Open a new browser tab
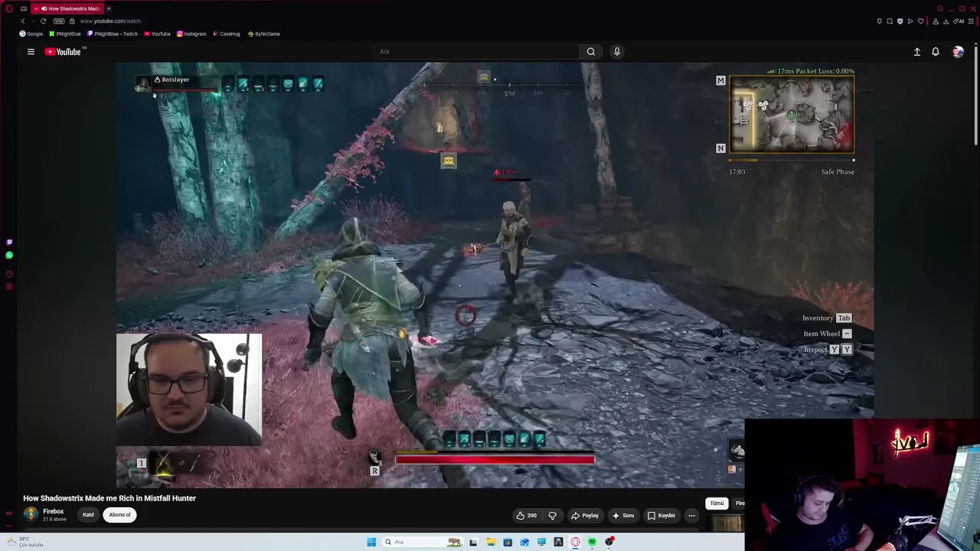The height and width of the screenshot is (551, 980). (109, 8)
